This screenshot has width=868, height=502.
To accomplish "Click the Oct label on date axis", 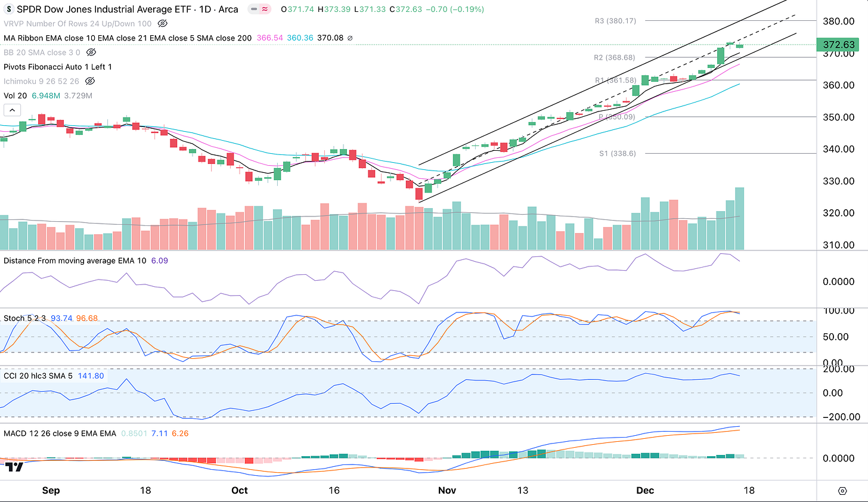I will (x=239, y=491).
